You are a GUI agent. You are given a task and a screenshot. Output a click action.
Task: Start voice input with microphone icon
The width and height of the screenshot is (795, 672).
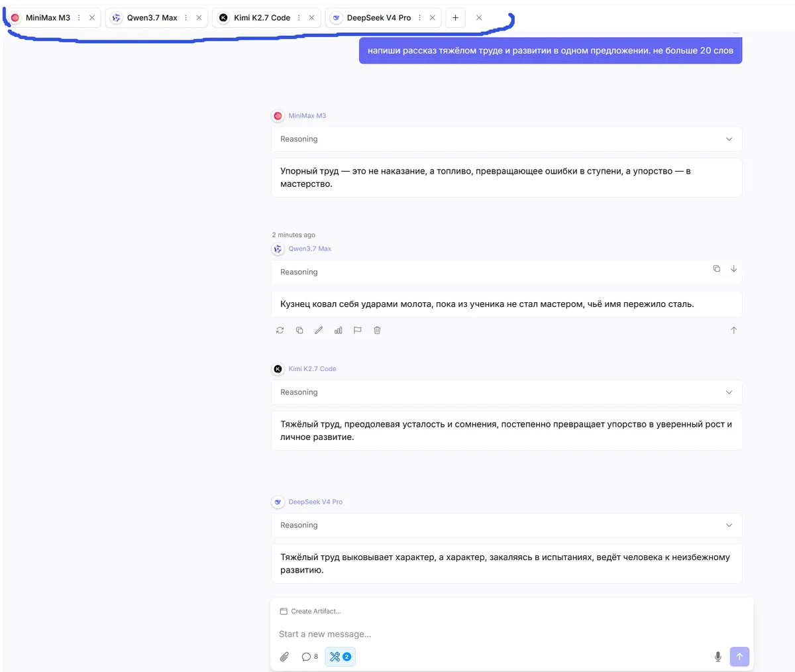[717, 657]
